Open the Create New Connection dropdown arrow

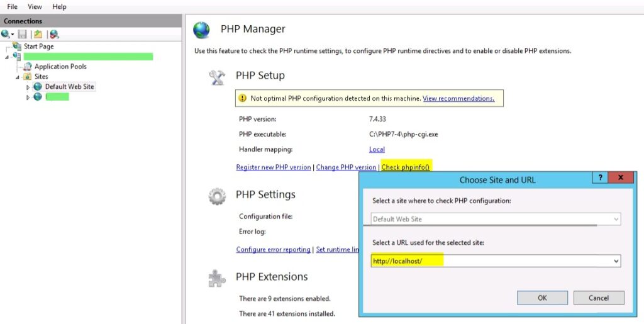[x=13, y=35]
